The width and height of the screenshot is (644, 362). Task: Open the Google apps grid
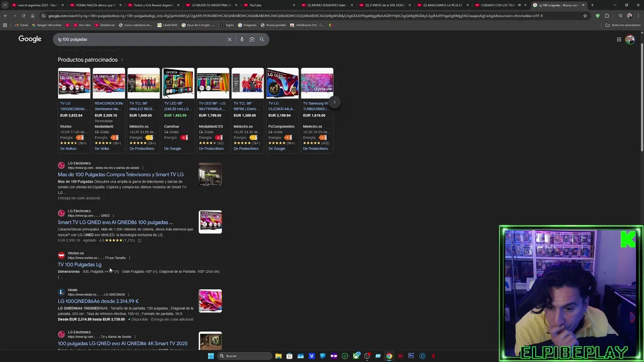619,39
